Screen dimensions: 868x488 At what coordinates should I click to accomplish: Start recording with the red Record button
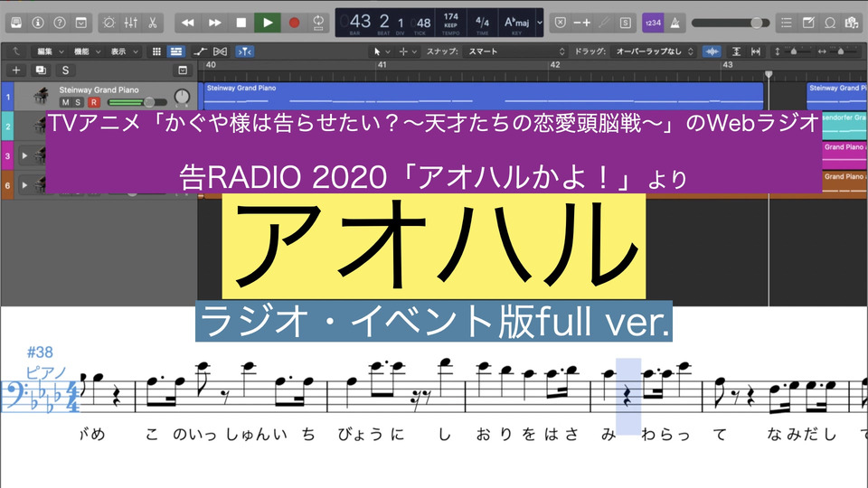click(294, 23)
